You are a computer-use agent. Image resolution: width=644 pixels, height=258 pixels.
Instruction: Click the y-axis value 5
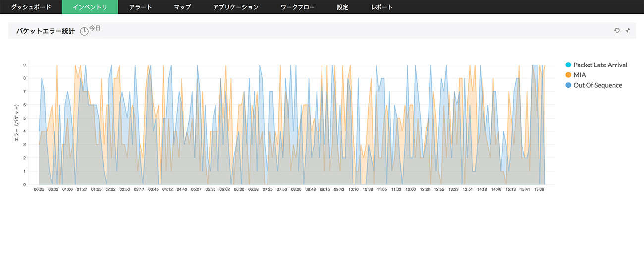24,118
